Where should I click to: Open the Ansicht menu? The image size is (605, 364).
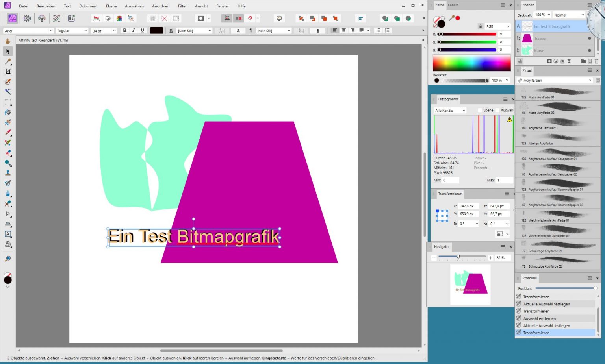(201, 6)
